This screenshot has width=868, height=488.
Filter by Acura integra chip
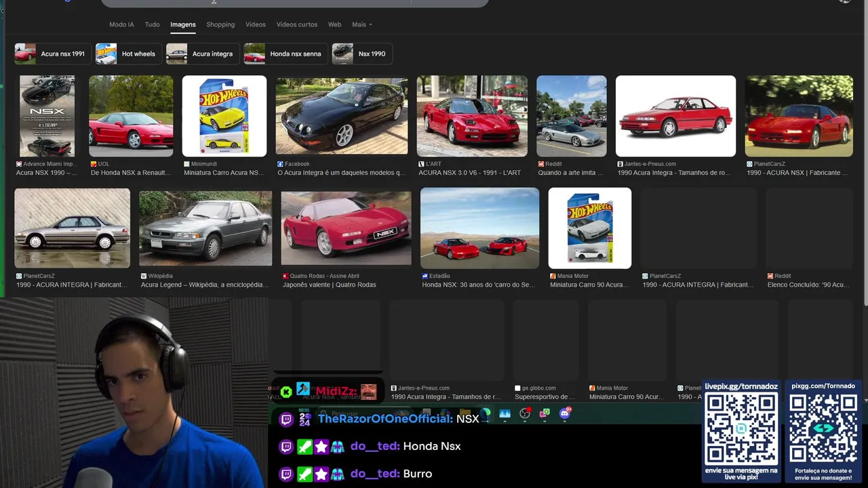(202, 54)
